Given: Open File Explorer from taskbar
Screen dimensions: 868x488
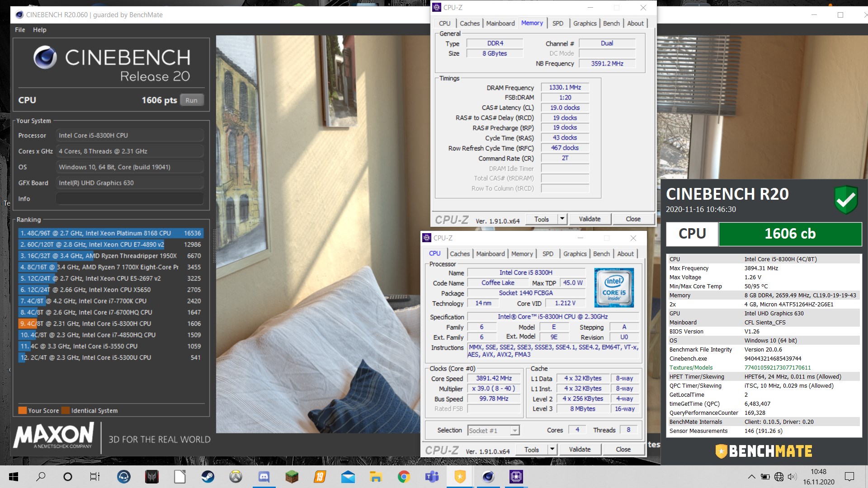Looking at the screenshot, I should [x=376, y=477].
